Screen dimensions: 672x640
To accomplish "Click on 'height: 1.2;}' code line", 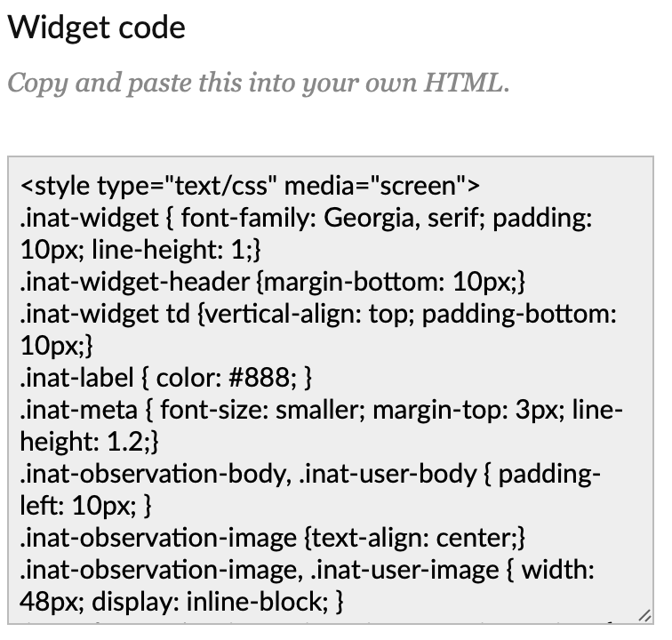I will pyautogui.click(x=89, y=442).
